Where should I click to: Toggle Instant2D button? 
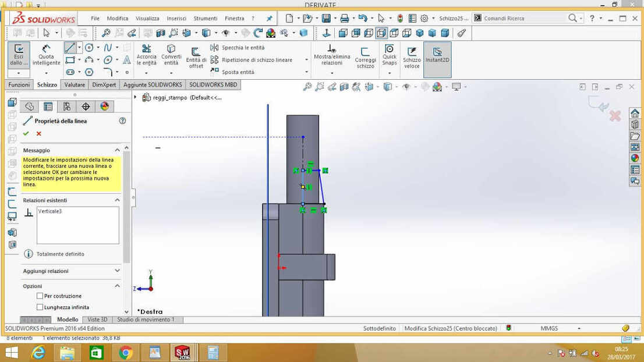coord(437,59)
